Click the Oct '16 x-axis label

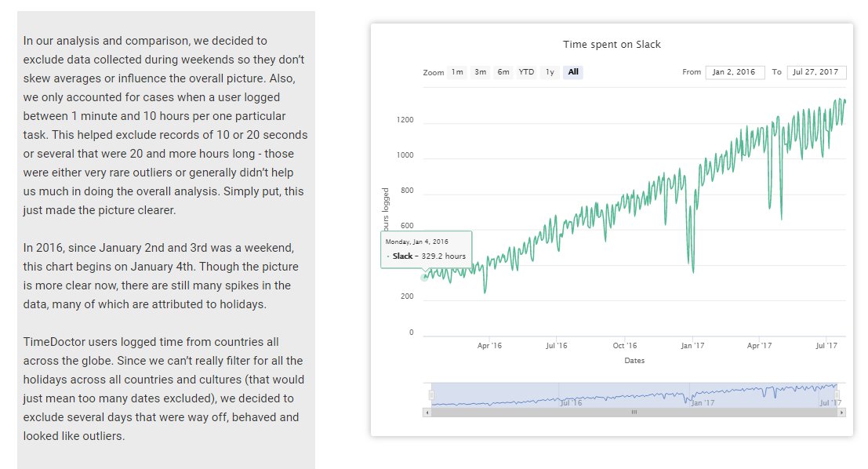(625, 345)
